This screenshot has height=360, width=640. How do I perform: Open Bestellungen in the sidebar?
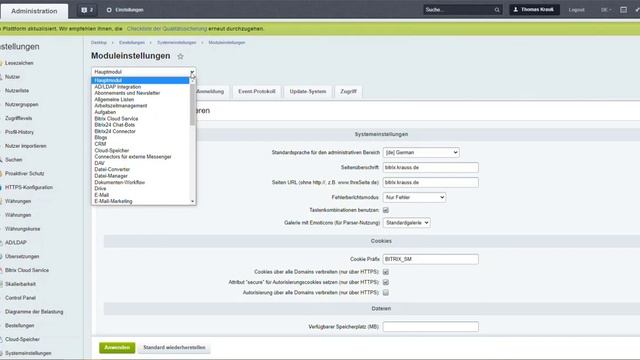tap(20, 326)
